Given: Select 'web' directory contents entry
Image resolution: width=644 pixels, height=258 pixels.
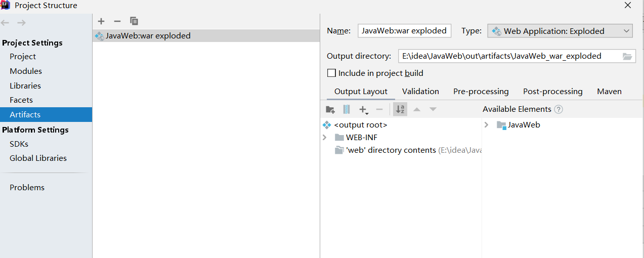Looking at the screenshot, I should coord(391,150).
